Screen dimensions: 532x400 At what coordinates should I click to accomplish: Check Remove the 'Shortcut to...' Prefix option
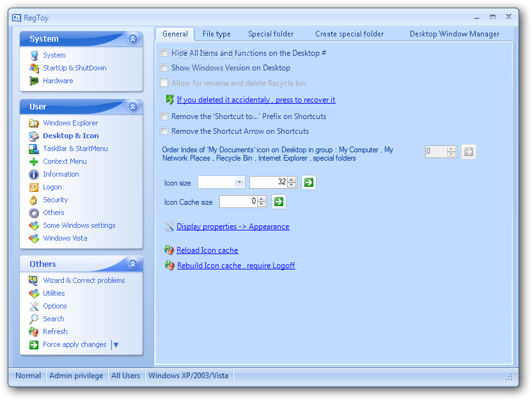coord(164,116)
